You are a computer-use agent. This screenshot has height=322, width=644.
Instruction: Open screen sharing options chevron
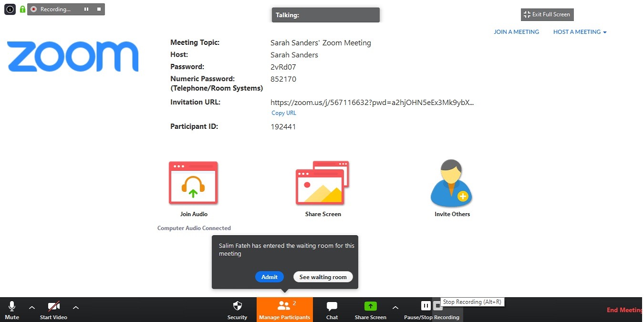click(x=395, y=308)
